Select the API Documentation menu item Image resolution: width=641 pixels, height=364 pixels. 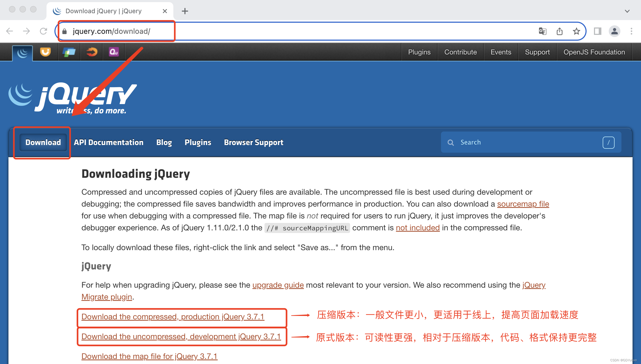pyautogui.click(x=109, y=142)
